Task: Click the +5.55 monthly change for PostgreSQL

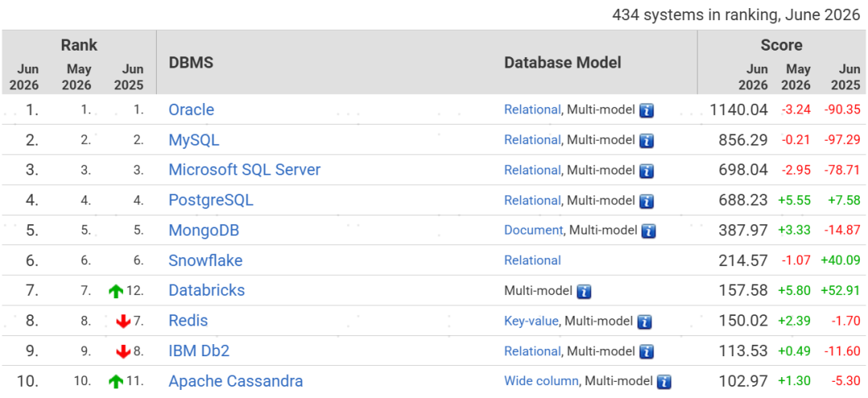Action: point(794,200)
